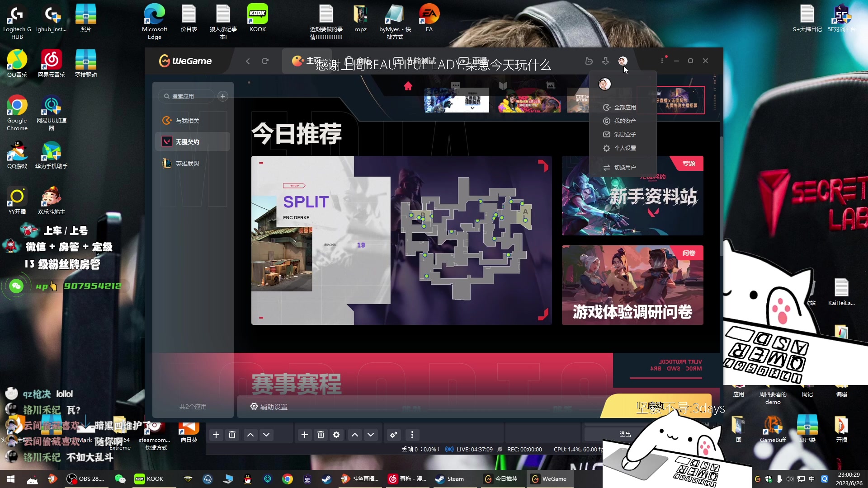This screenshot has width=868, height=488.
Task: Move source up in OBS sources panel
Action: click(355, 435)
